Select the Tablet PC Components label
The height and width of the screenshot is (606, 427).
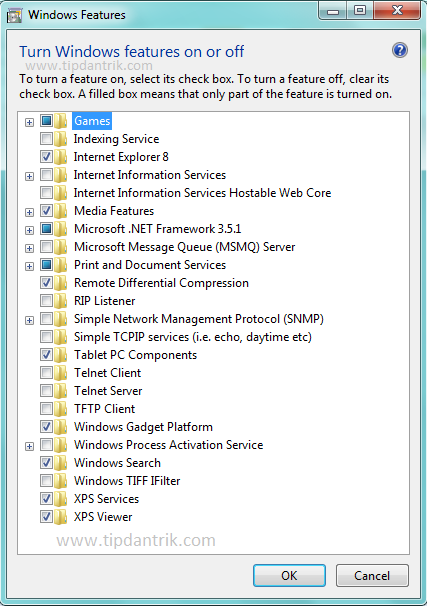tap(136, 355)
